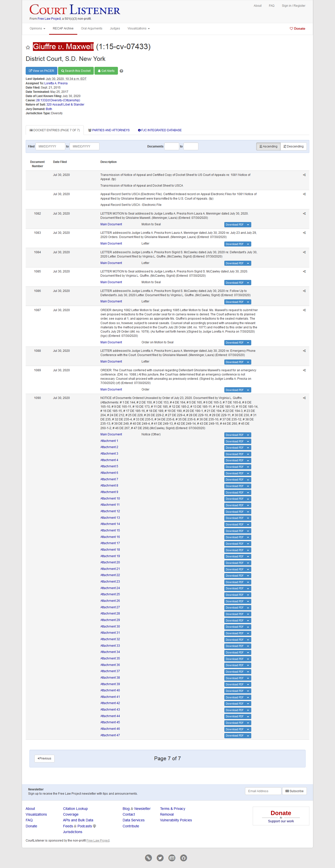
Task: Switch to FJC Integrated Database tab
Action: click(x=160, y=130)
